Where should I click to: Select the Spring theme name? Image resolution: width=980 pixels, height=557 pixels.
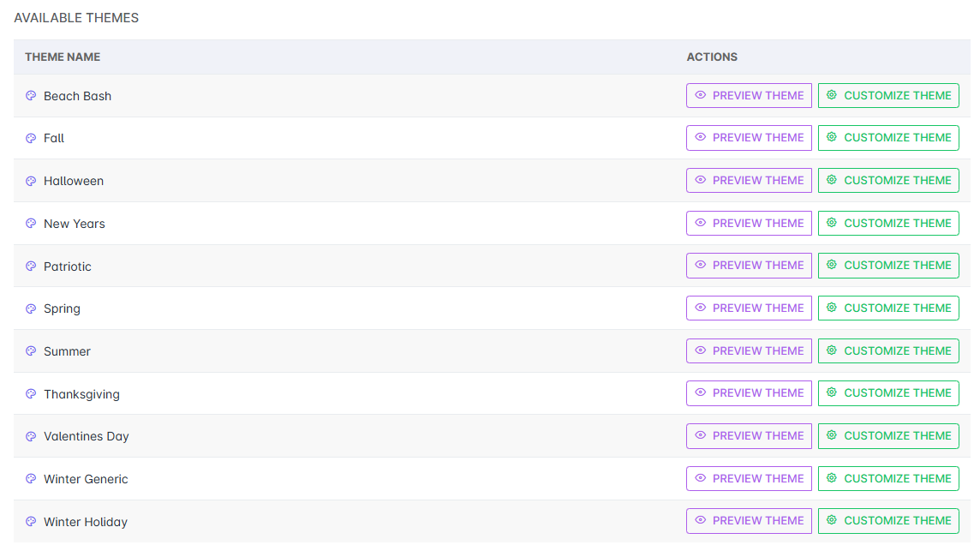coord(62,308)
